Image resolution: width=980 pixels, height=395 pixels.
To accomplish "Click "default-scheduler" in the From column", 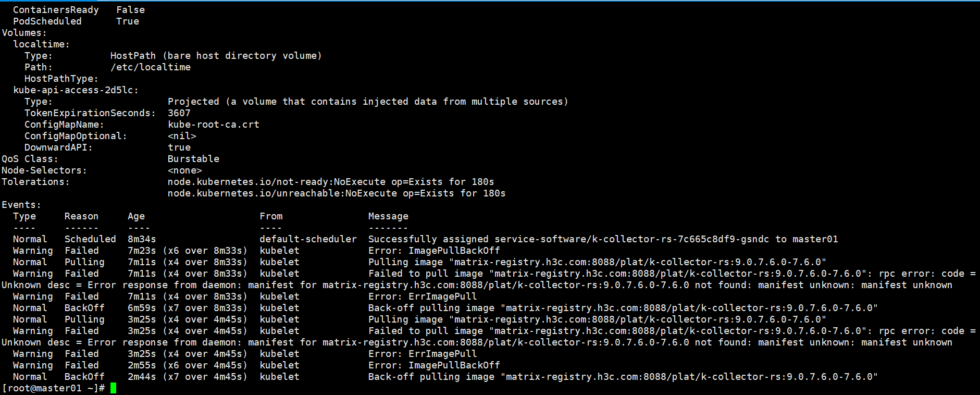I will point(308,239).
